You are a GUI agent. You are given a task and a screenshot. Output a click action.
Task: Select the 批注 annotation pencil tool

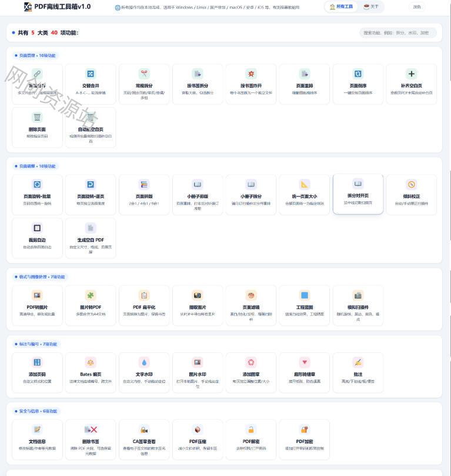(x=358, y=373)
